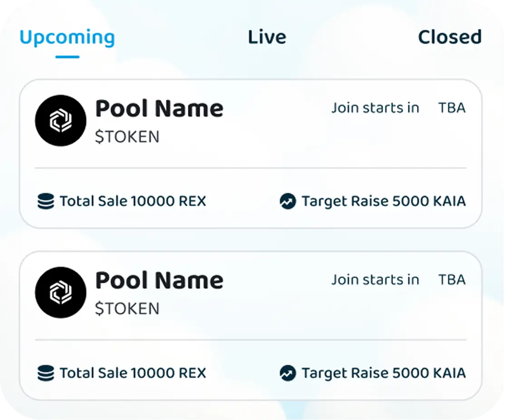This screenshot has width=505, height=420.
Task: Switch to the Upcoming tab
Action: 67,37
